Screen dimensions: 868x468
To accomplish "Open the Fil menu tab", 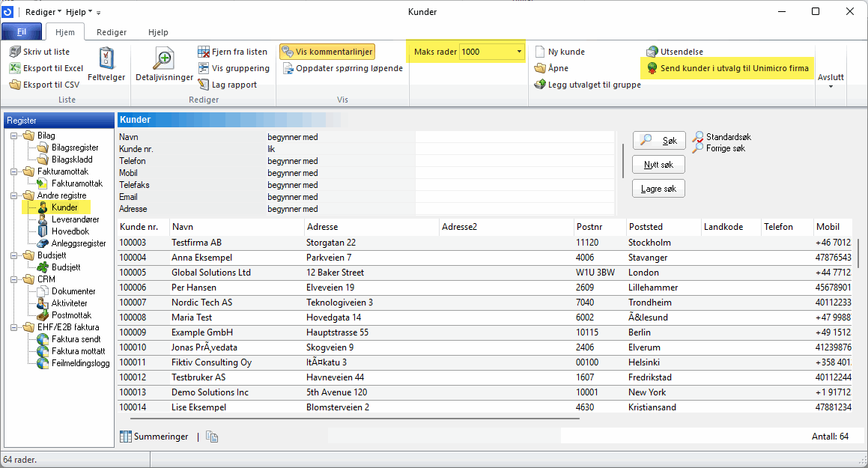I will [22, 32].
